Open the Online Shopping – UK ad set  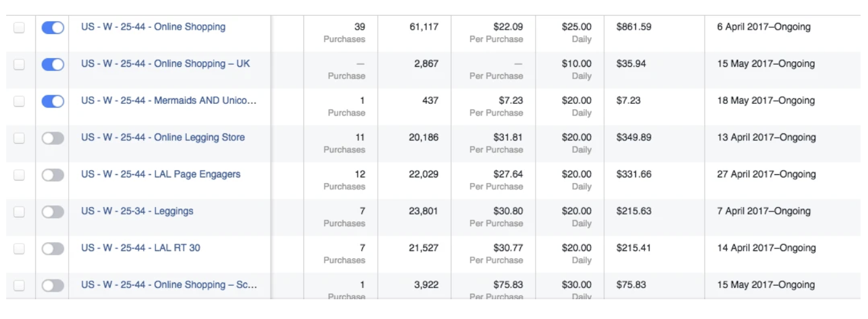coord(165,64)
